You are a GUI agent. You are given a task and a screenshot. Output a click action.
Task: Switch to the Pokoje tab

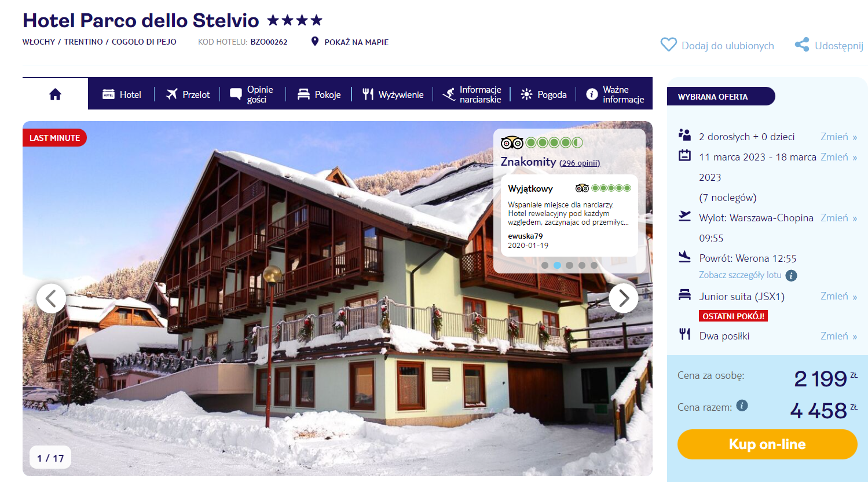(x=319, y=94)
